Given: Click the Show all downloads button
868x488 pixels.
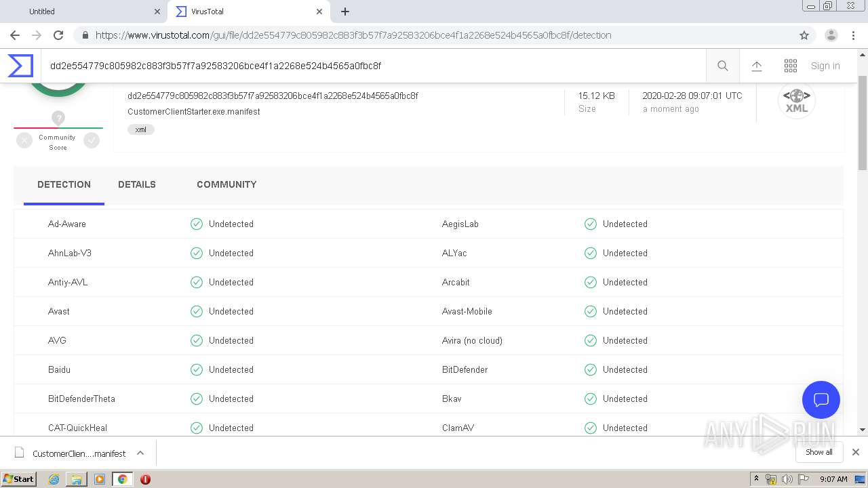Looking at the screenshot, I should (x=819, y=452).
